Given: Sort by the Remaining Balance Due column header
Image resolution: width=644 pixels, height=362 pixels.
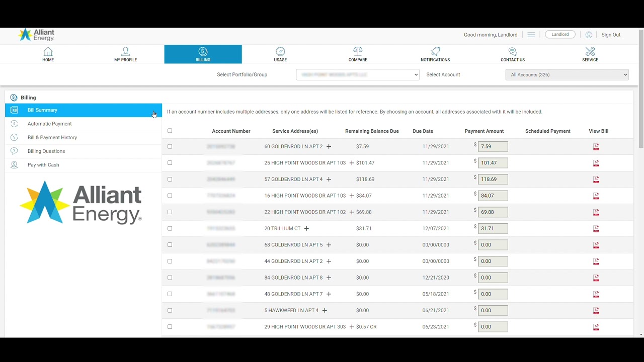Looking at the screenshot, I should coord(372,131).
